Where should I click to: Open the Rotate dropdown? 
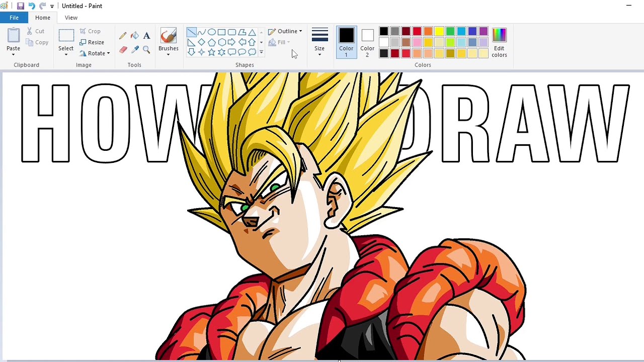point(95,53)
